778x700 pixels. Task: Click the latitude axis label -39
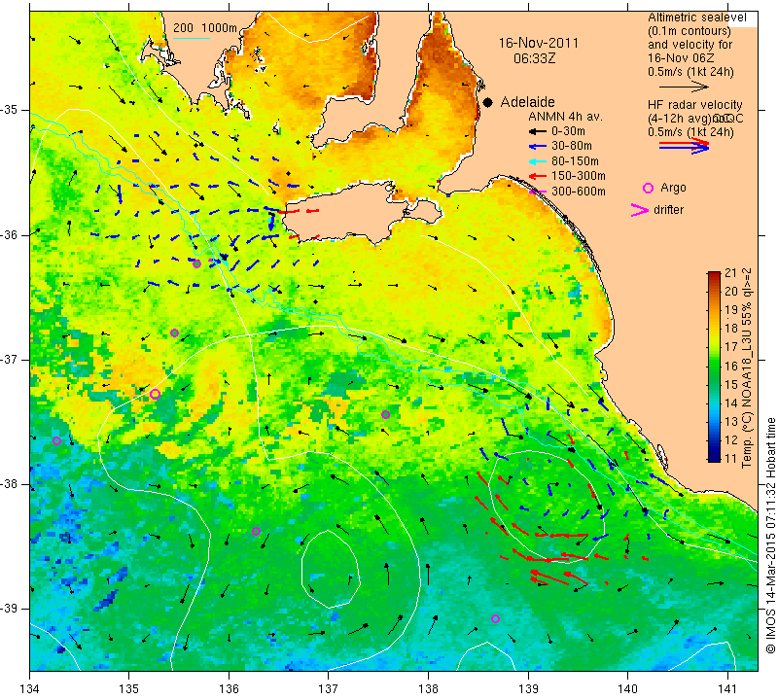[10, 609]
